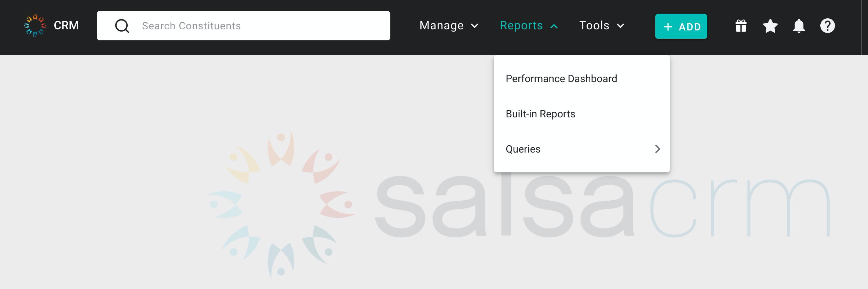Expand the Manage dropdown menu

[x=449, y=26]
